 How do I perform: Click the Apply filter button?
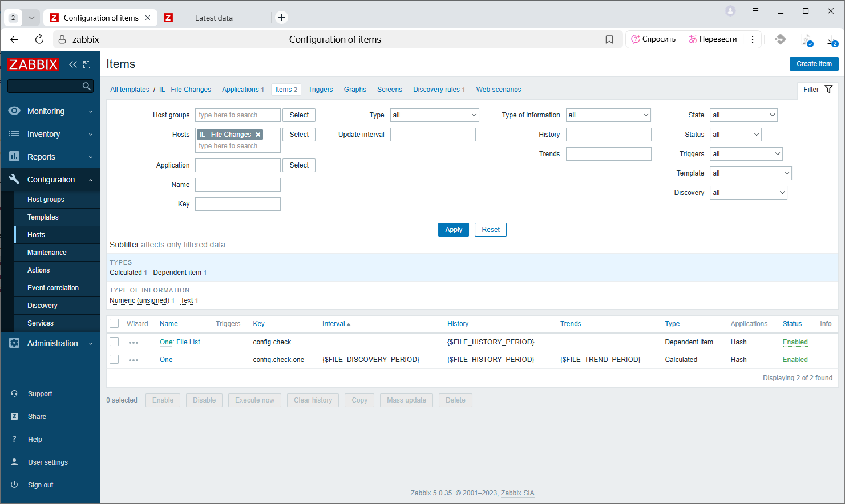(454, 230)
